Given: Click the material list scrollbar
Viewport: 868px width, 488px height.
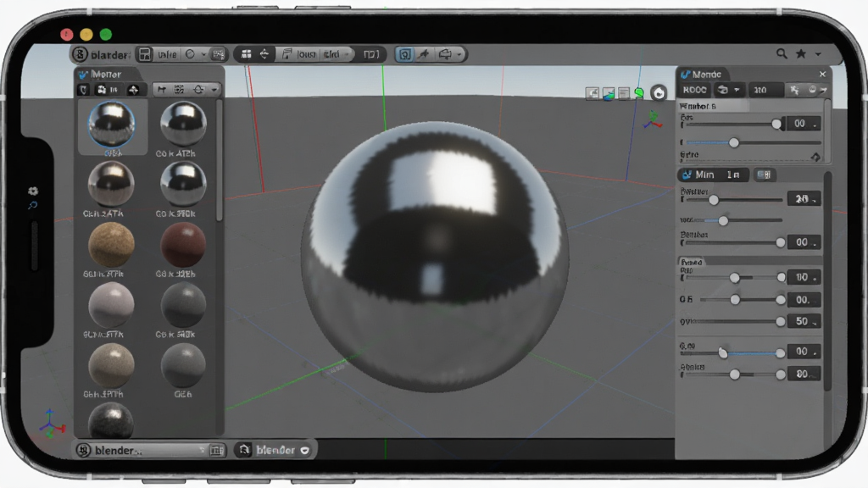Looking at the screenshot, I should click(x=220, y=160).
